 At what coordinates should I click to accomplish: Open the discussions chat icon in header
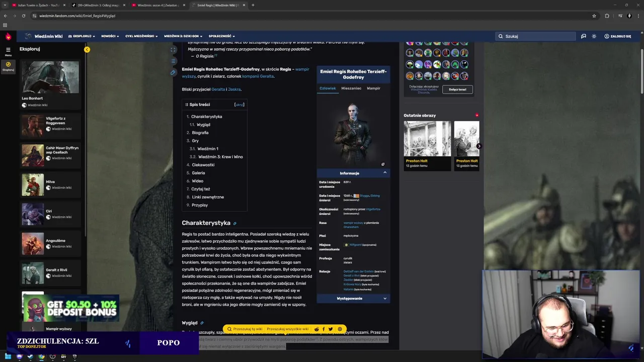(584, 36)
